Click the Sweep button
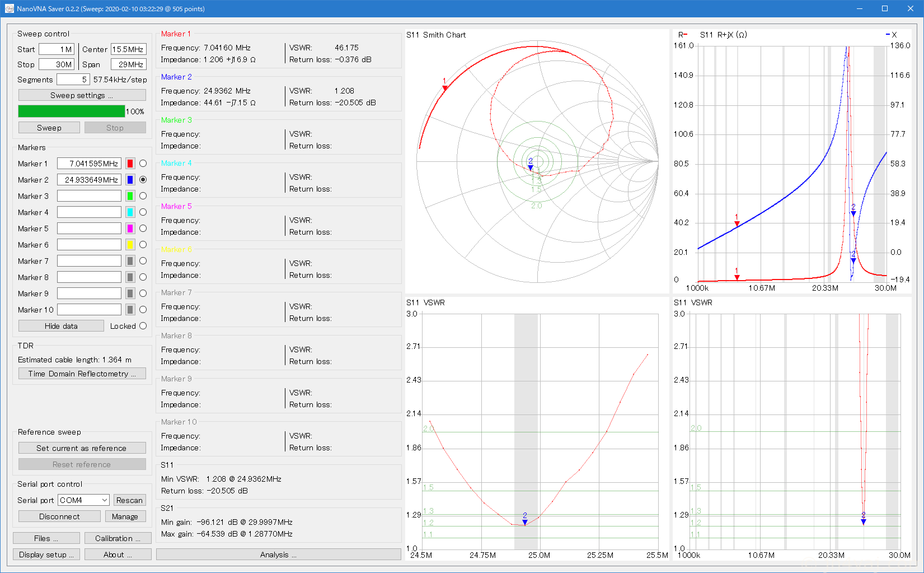Image resolution: width=924 pixels, height=573 pixels. [x=49, y=128]
